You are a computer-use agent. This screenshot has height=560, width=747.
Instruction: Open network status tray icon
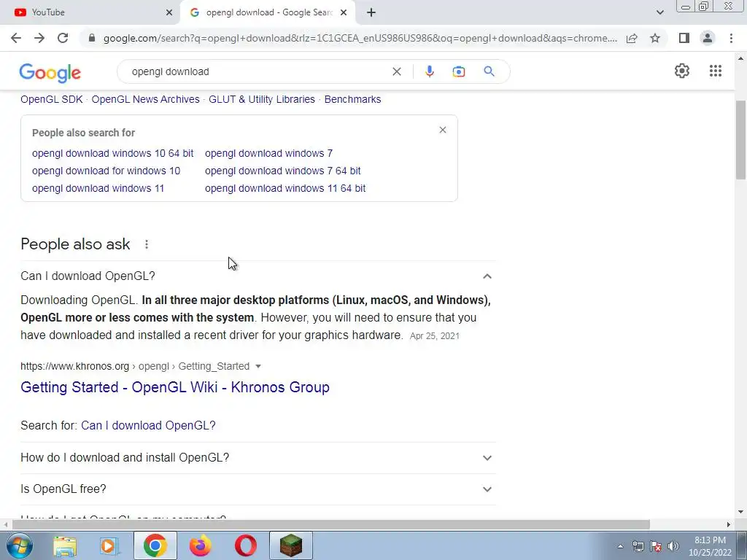coord(638,546)
